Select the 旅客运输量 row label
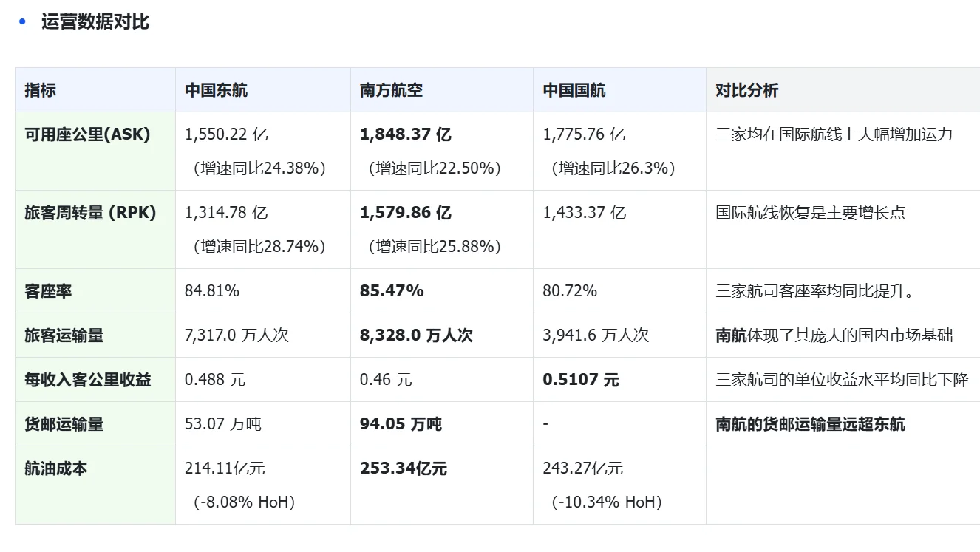 point(64,335)
